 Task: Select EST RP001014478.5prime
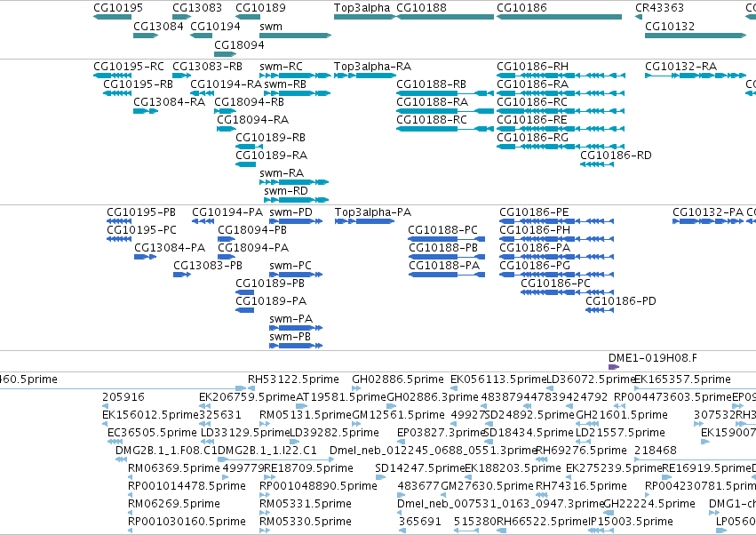[187, 486]
